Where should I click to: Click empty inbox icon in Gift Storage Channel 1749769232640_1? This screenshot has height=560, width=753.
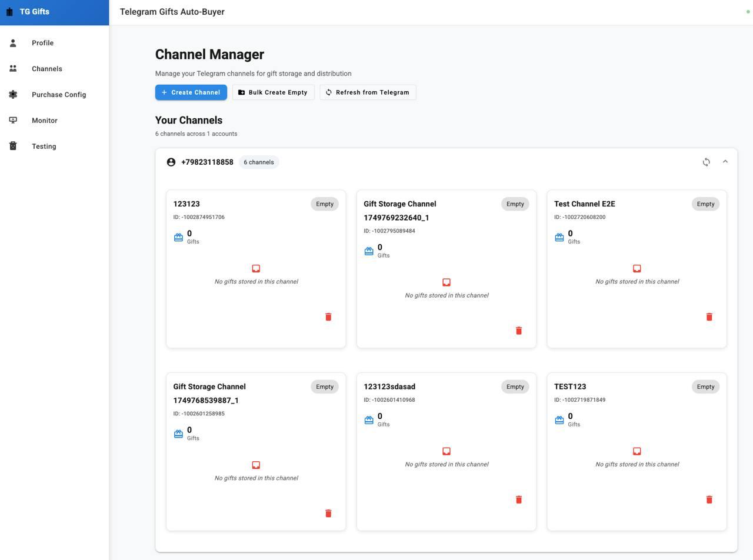[x=447, y=282]
